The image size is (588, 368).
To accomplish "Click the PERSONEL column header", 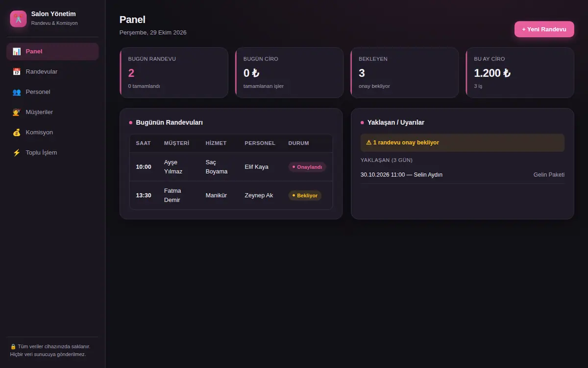I will pyautogui.click(x=260, y=143).
